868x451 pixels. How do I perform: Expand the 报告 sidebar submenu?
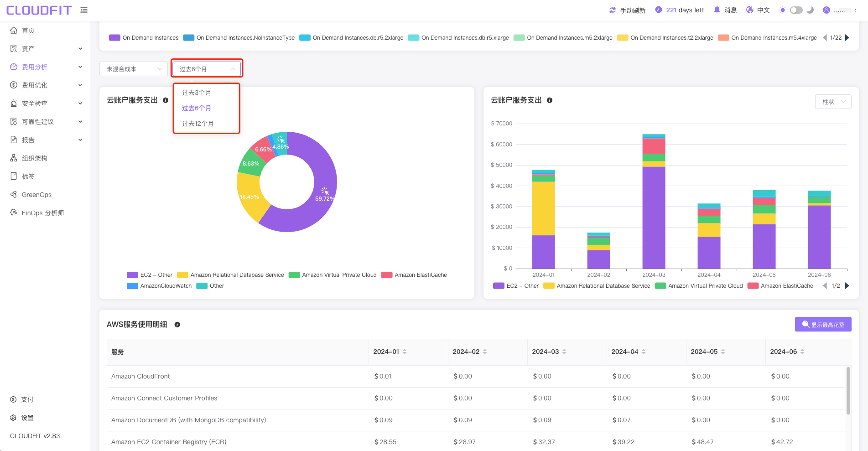tap(80, 140)
